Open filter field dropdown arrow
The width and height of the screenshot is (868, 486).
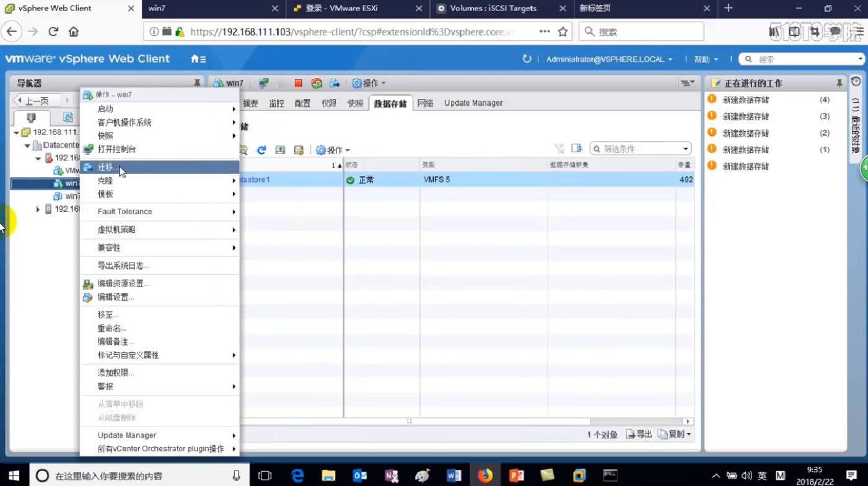coord(686,149)
